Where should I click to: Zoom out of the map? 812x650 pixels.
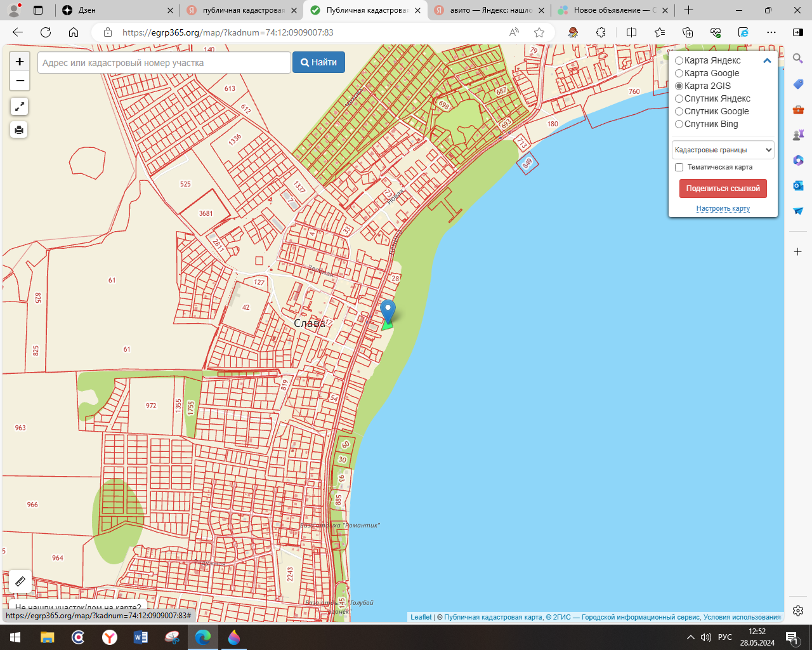tap(20, 81)
